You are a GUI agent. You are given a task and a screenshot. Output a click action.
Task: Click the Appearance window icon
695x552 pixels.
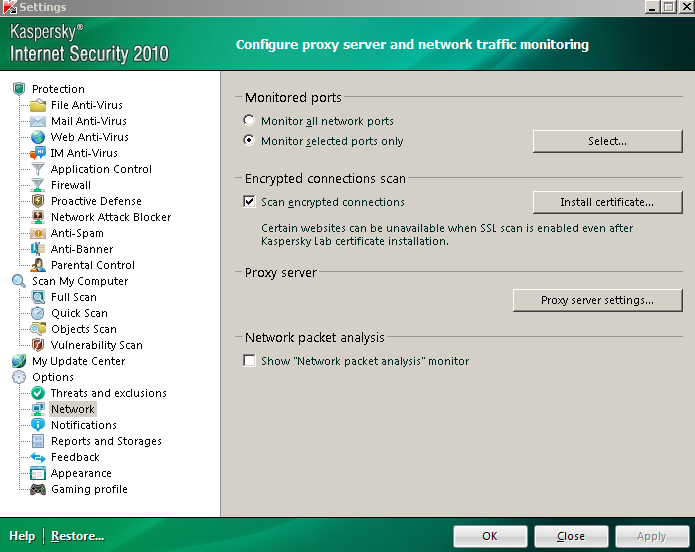(38, 474)
